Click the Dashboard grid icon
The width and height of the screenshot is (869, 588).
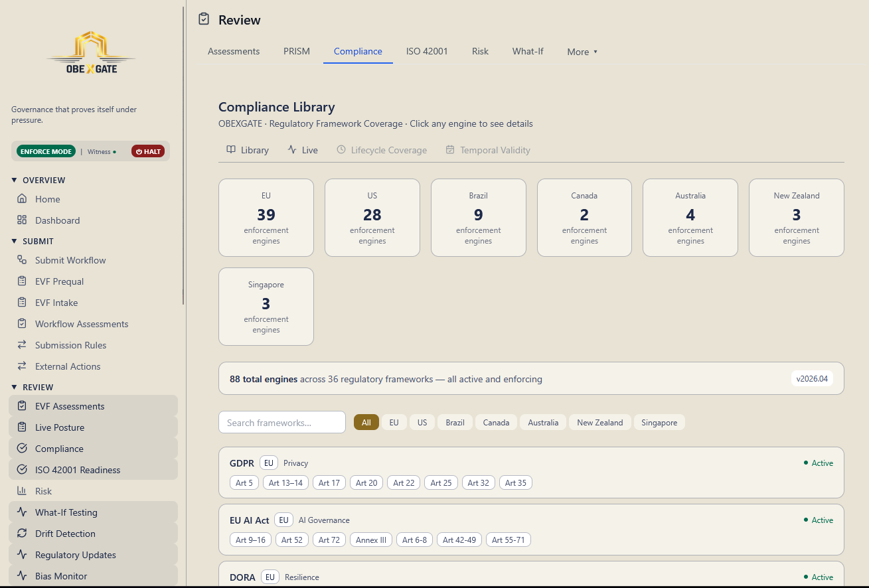tap(22, 220)
